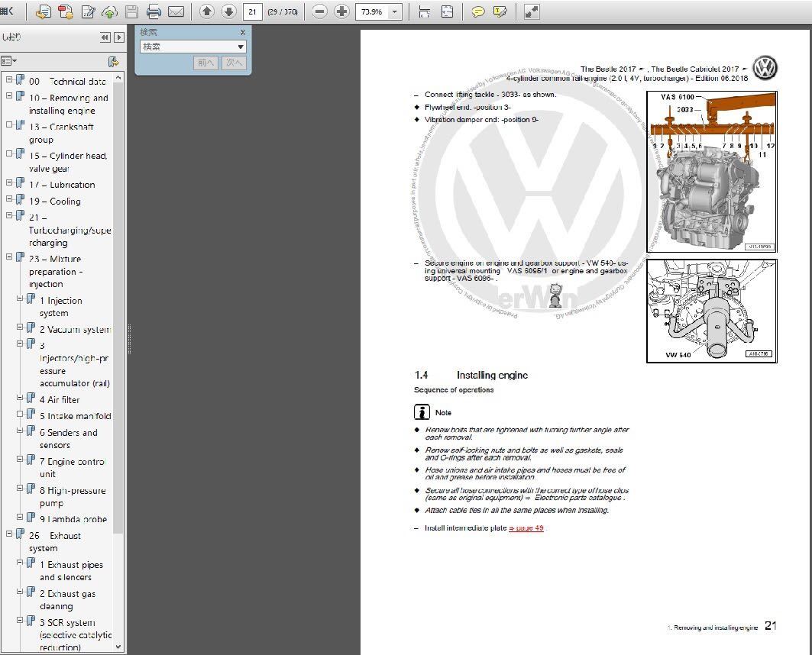Click the Save file floppy icon
The width and height of the screenshot is (812, 655).
131,11
